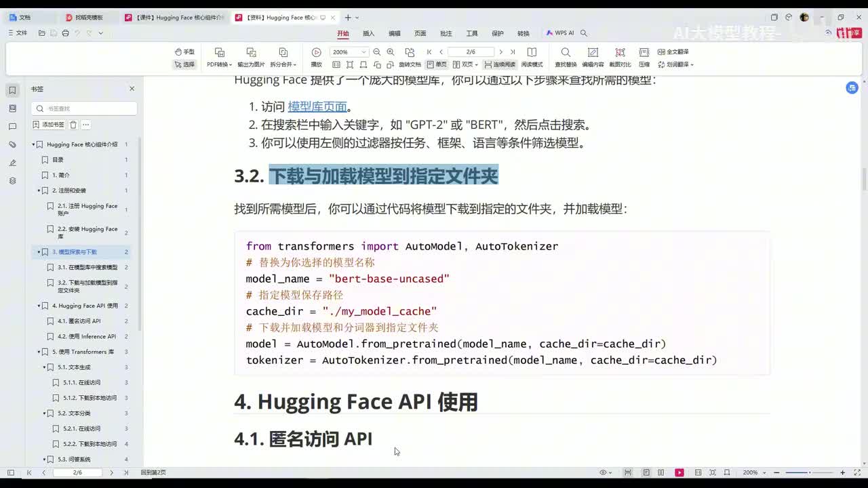Enter 阅读模式 reading mode
The image size is (868, 488).
532,58
